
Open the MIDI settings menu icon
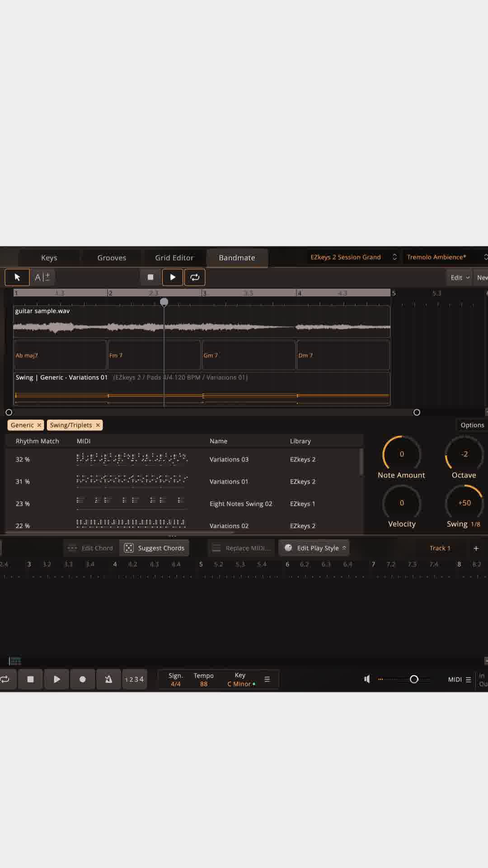[x=468, y=679]
